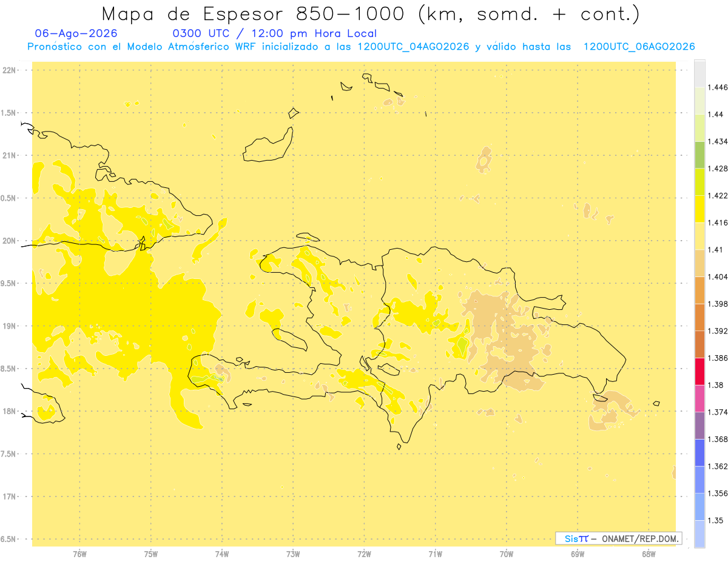Click the 22N latitude axis label
This screenshot has height=562, width=728.
(x=10, y=70)
